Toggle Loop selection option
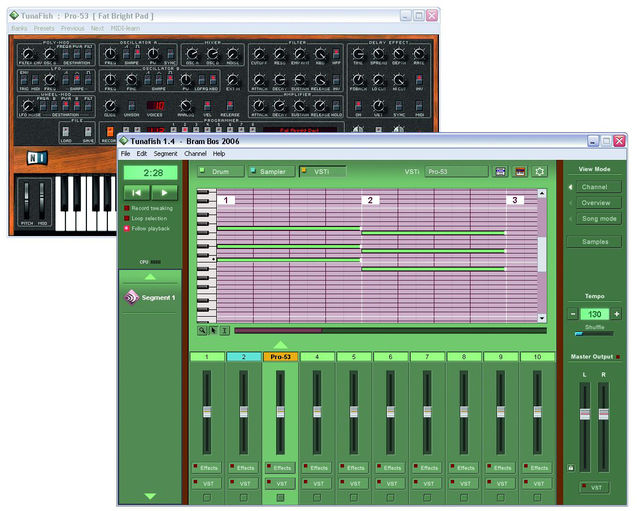This screenshot has height=511, width=640. pos(127,218)
